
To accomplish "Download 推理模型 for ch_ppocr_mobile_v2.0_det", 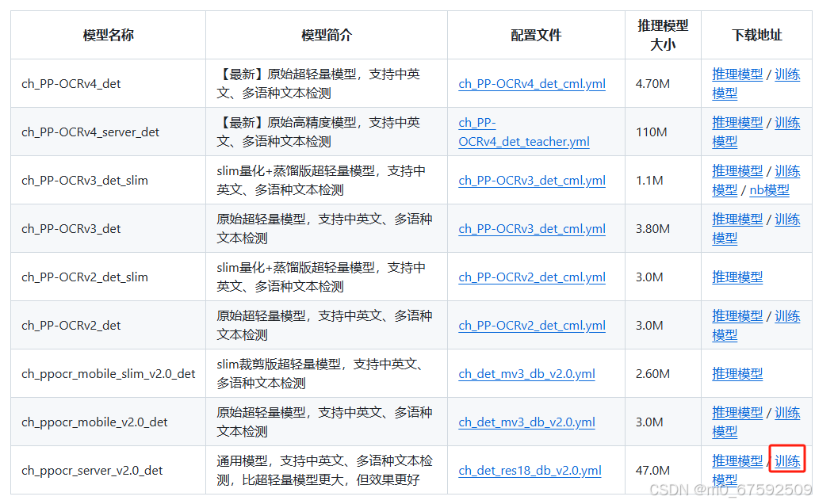I will (737, 413).
